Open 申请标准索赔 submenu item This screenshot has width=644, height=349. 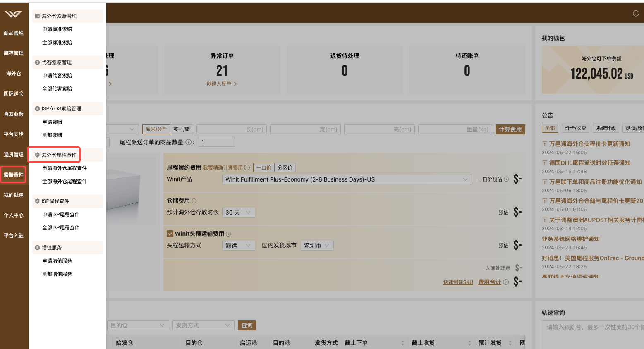[57, 29]
